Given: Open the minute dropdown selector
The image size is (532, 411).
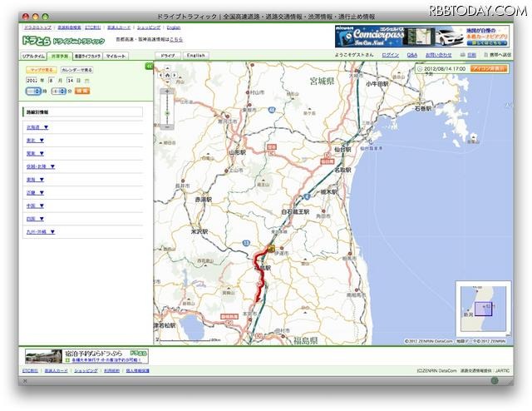Looking at the screenshot, I should click(58, 92).
